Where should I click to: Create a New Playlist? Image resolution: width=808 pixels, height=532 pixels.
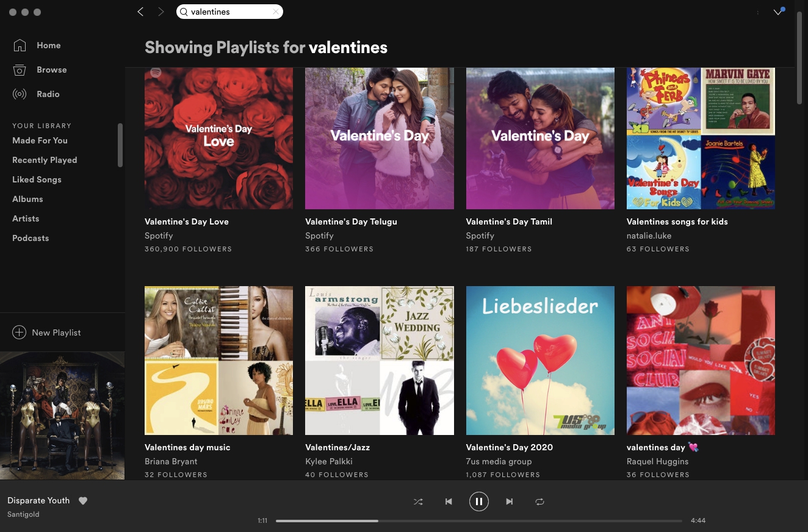tap(56, 332)
